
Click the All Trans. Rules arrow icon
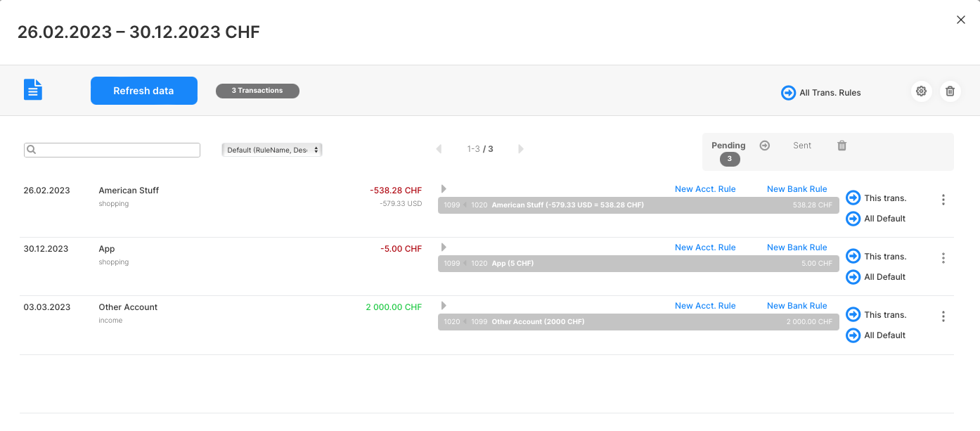(789, 93)
